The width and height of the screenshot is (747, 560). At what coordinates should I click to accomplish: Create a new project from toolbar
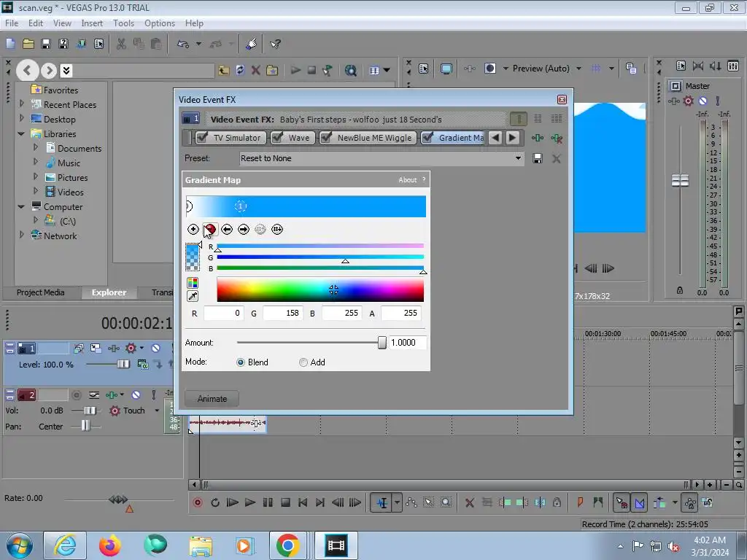click(10, 44)
